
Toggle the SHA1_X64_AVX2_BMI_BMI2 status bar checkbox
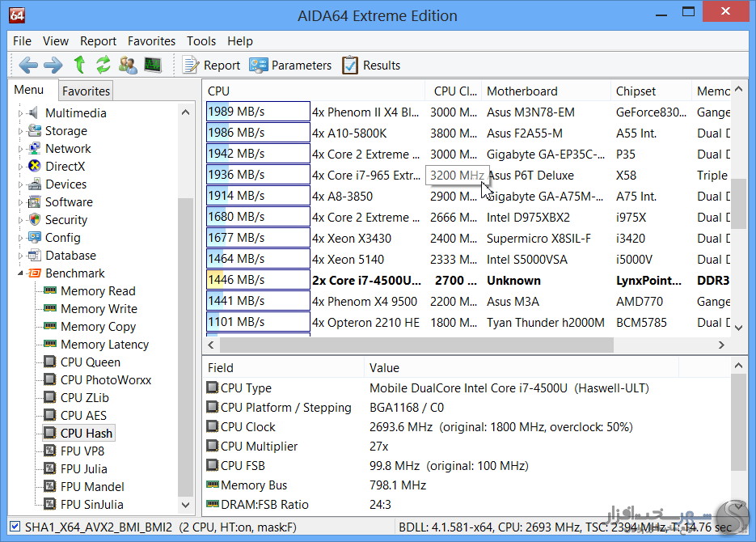[x=15, y=527]
